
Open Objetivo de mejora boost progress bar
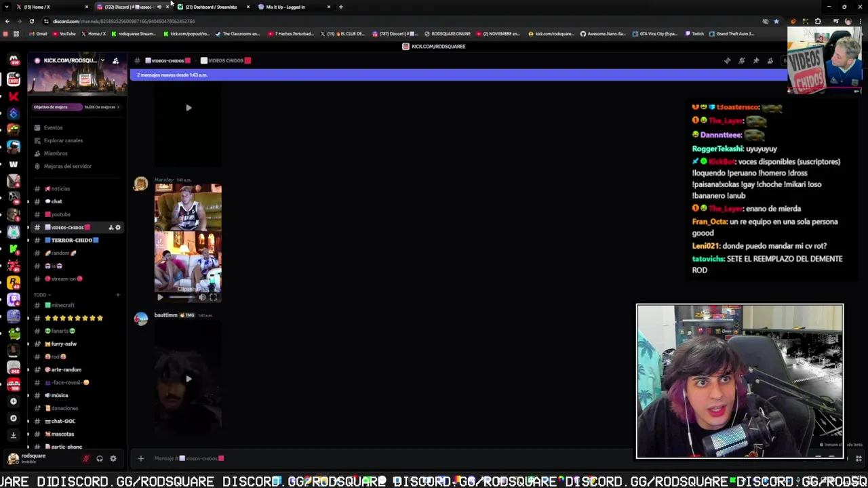[x=76, y=107]
